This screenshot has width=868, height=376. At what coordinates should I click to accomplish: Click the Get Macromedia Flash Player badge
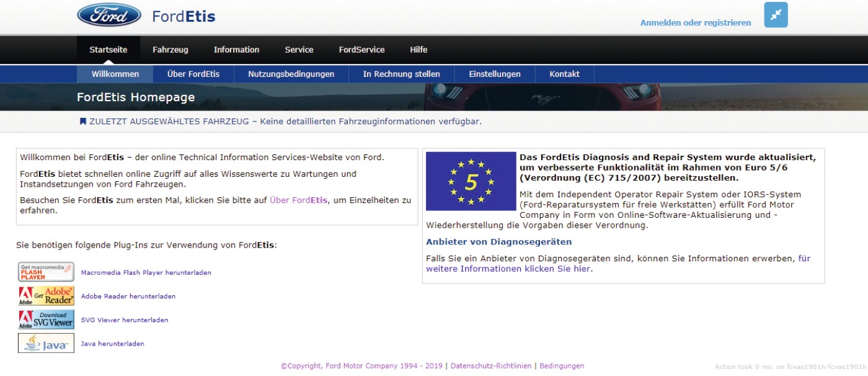click(x=46, y=272)
